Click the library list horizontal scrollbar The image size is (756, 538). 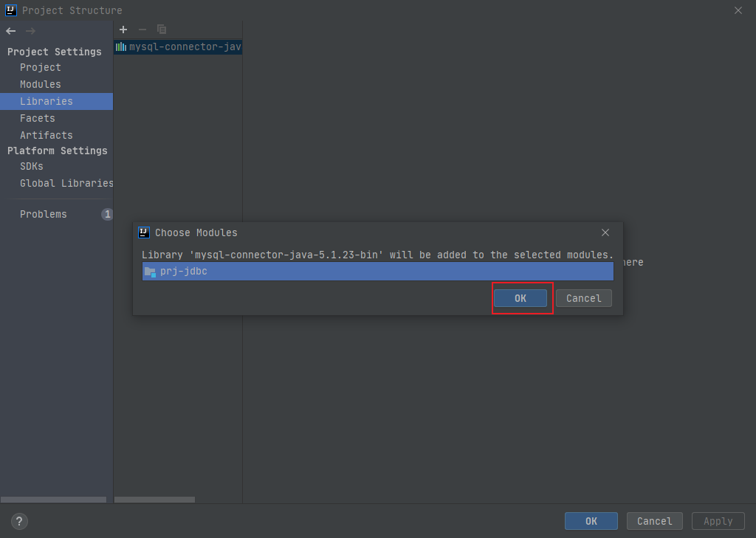(x=155, y=500)
